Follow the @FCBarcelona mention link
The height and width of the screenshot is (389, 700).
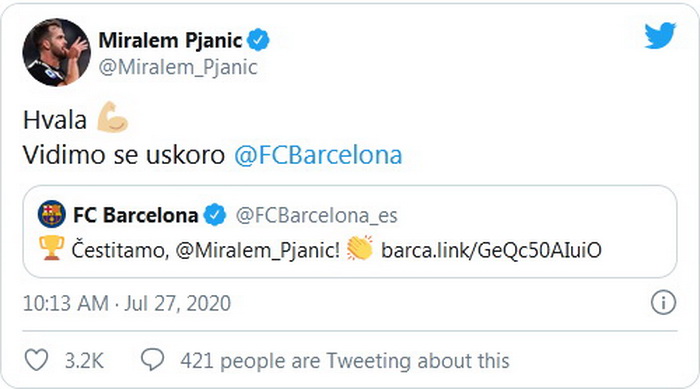318,155
